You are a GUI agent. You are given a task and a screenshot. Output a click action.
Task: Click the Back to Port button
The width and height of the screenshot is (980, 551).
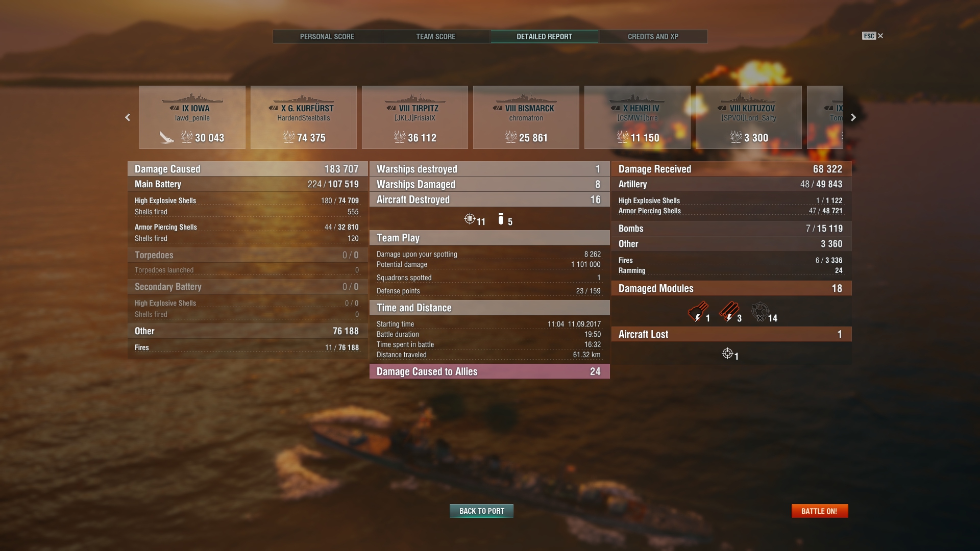click(x=481, y=511)
